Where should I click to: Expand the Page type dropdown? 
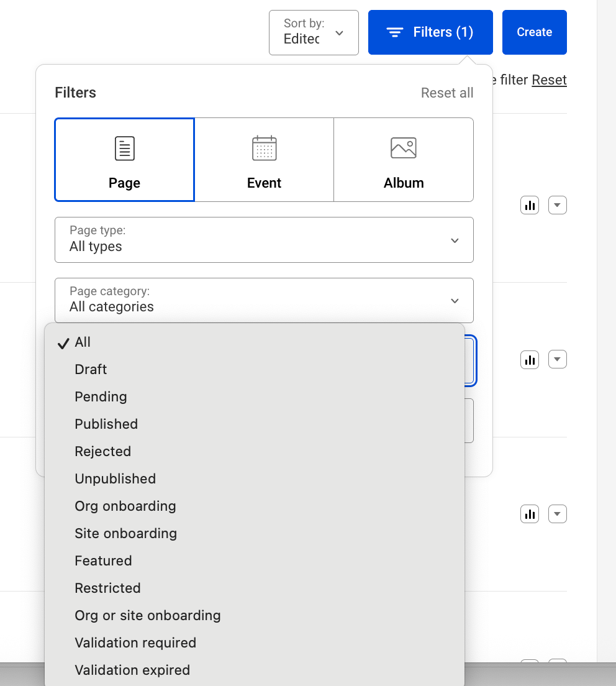tap(264, 240)
